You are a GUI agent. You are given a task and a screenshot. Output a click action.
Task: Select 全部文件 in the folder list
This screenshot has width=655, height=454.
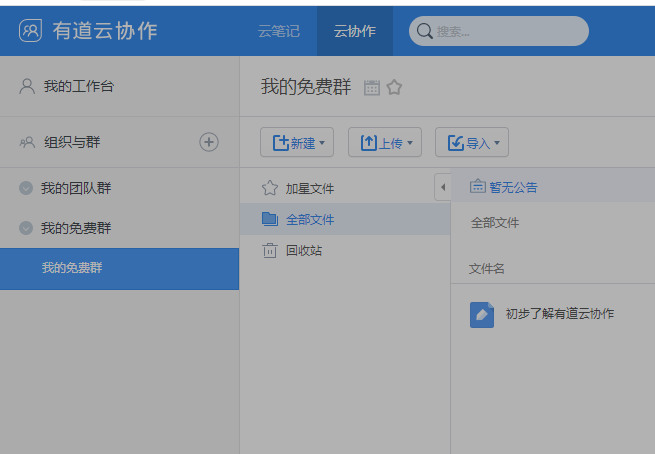tap(345, 219)
